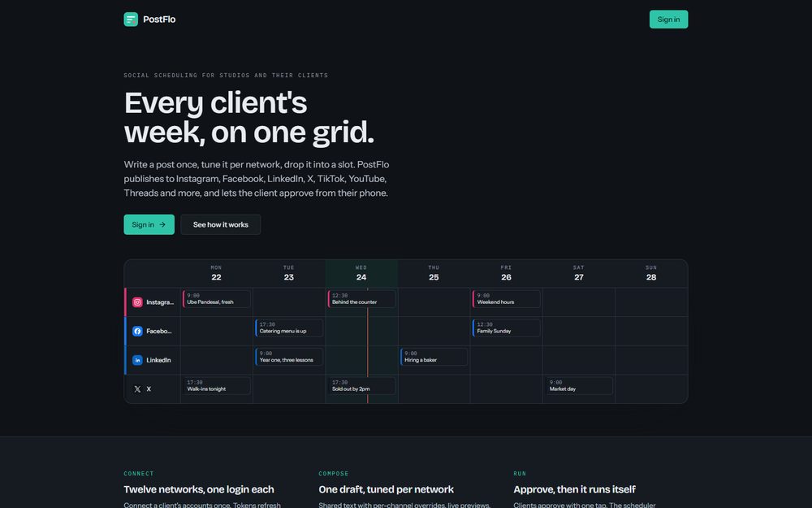Click the Social scheduling tagline text
Image resolution: width=812 pixels, height=508 pixels.
[x=226, y=75]
